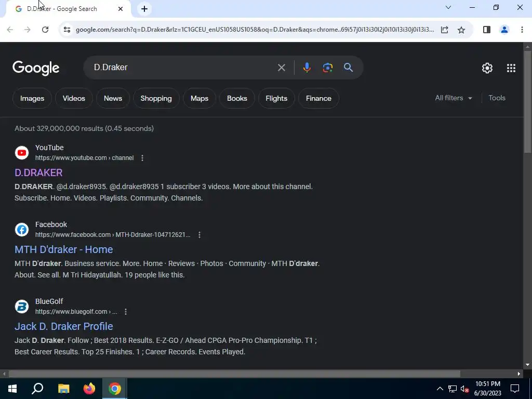
Task: Filter results by Maps
Action: click(199, 98)
